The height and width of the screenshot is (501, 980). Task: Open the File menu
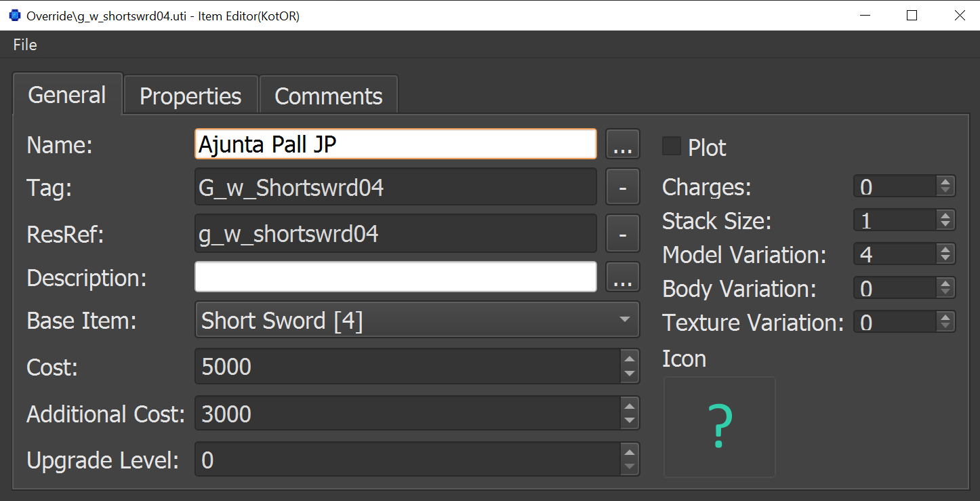pos(25,45)
